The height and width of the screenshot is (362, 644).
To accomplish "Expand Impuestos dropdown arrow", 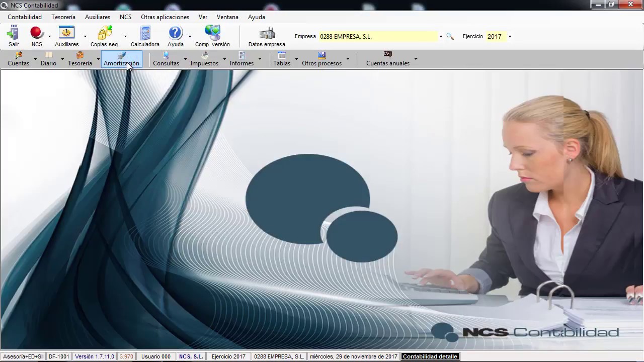I will click(224, 59).
